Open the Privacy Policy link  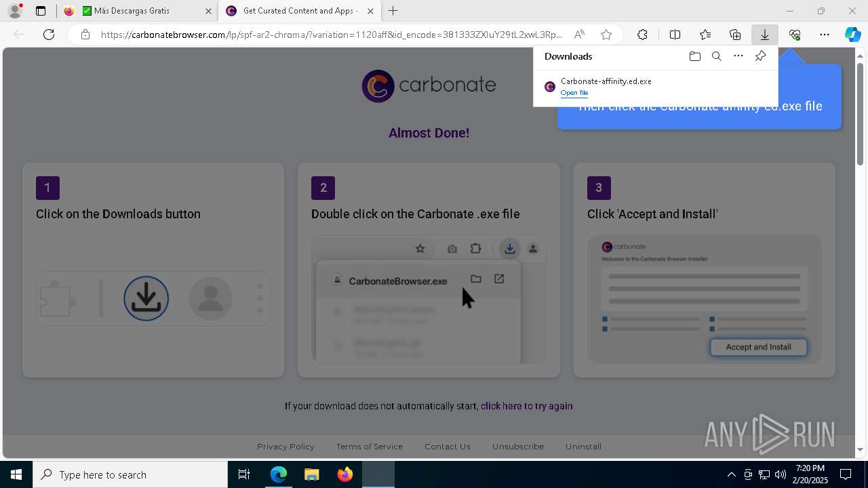[285, 447]
